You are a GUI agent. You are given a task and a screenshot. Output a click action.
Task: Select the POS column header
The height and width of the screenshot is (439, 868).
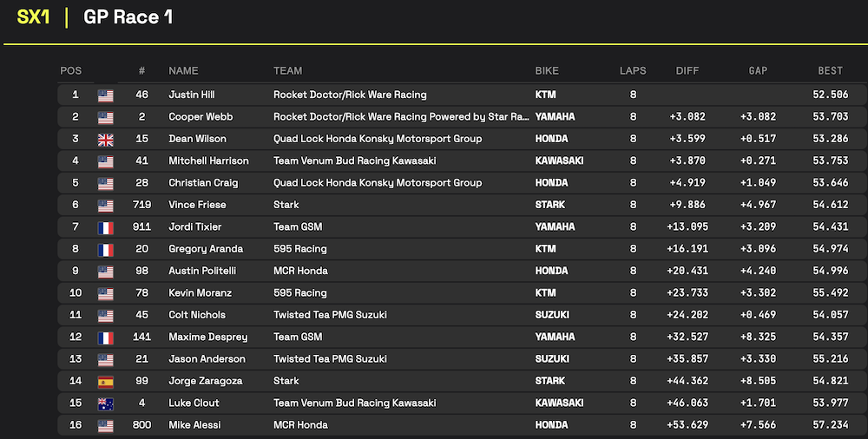[x=71, y=71]
